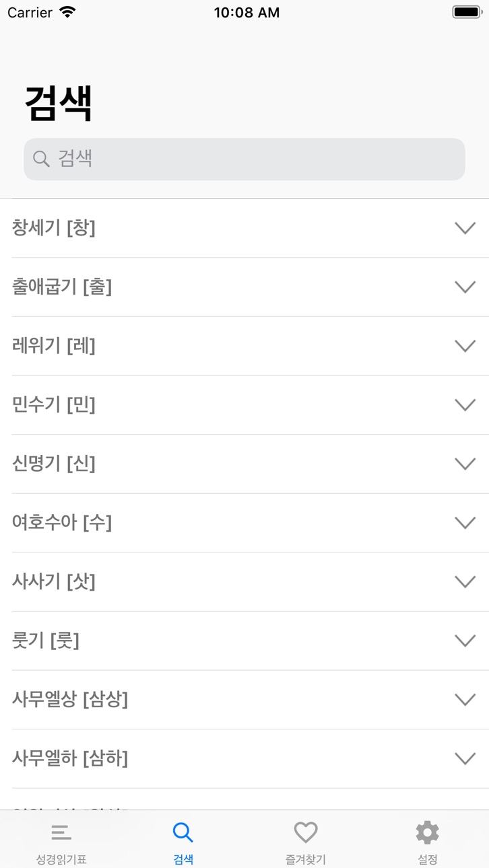
Task: Open the 성경읽기표 list icon tab
Action: [61, 833]
